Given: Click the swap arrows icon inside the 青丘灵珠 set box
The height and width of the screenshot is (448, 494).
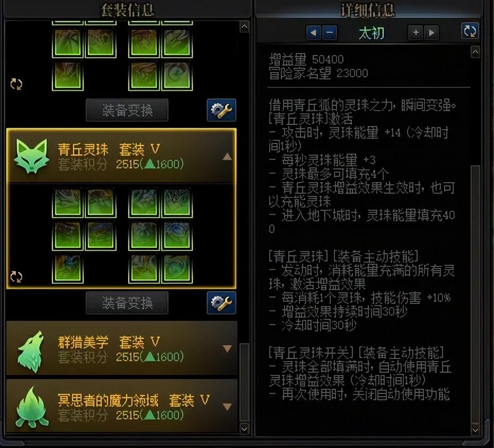Looking at the screenshot, I should point(16,277).
